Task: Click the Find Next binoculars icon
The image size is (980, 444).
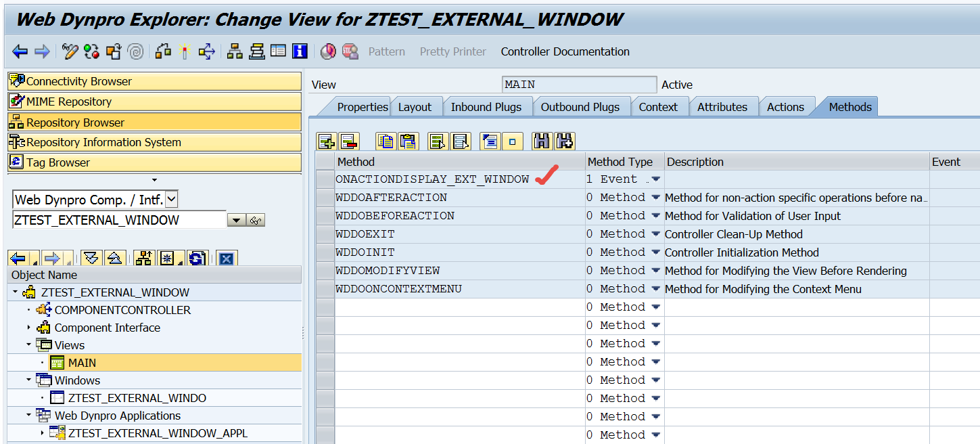Action: click(x=565, y=141)
